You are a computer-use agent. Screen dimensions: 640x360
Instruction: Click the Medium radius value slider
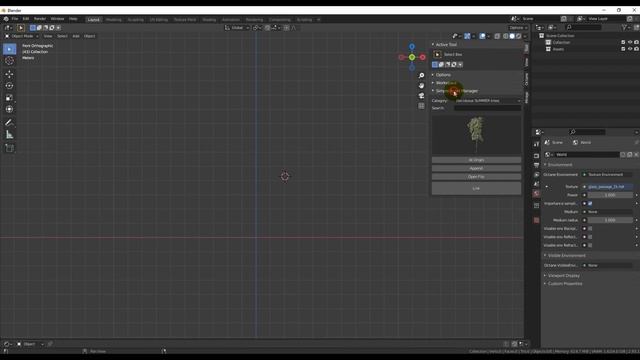point(610,220)
